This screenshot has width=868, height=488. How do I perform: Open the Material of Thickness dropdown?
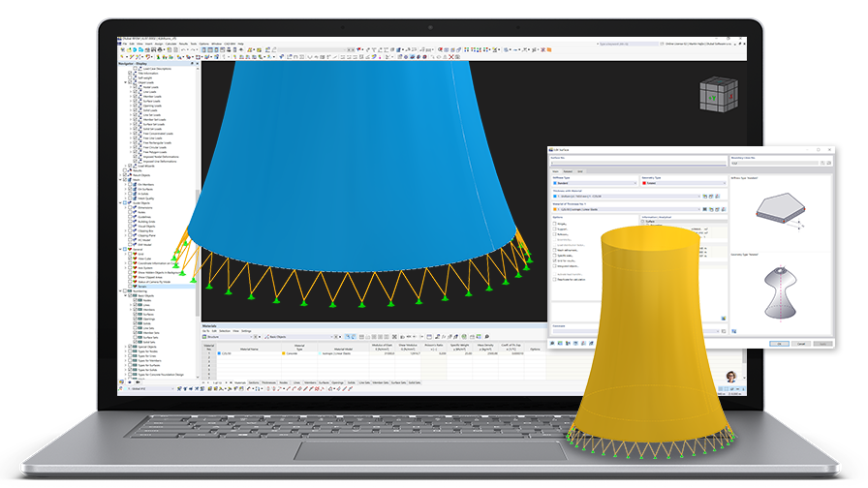(x=627, y=209)
